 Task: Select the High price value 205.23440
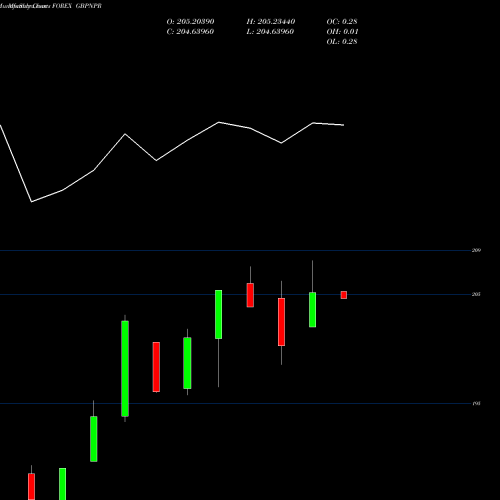(x=276, y=22)
